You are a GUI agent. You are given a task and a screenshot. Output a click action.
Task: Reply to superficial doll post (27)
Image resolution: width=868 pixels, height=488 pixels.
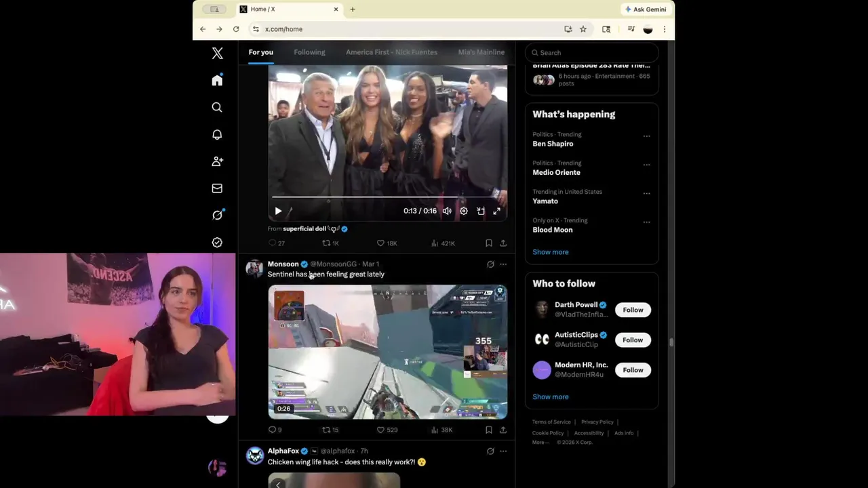tap(276, 243)
